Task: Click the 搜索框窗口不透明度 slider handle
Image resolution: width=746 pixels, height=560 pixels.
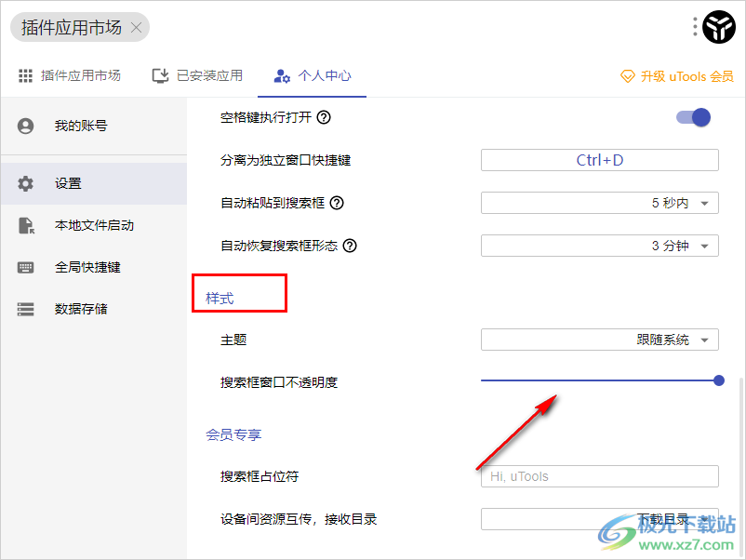Action: pyautogui.click(x=719, y=380)
